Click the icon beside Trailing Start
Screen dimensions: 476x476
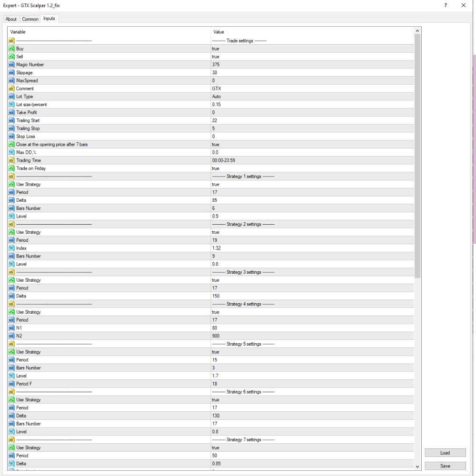(11, 120)
